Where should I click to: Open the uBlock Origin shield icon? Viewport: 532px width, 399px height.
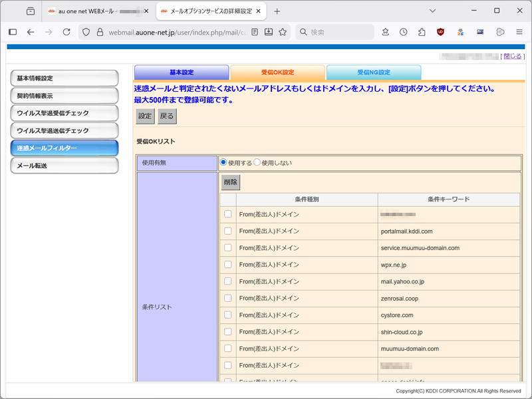(x=440, y=32)
